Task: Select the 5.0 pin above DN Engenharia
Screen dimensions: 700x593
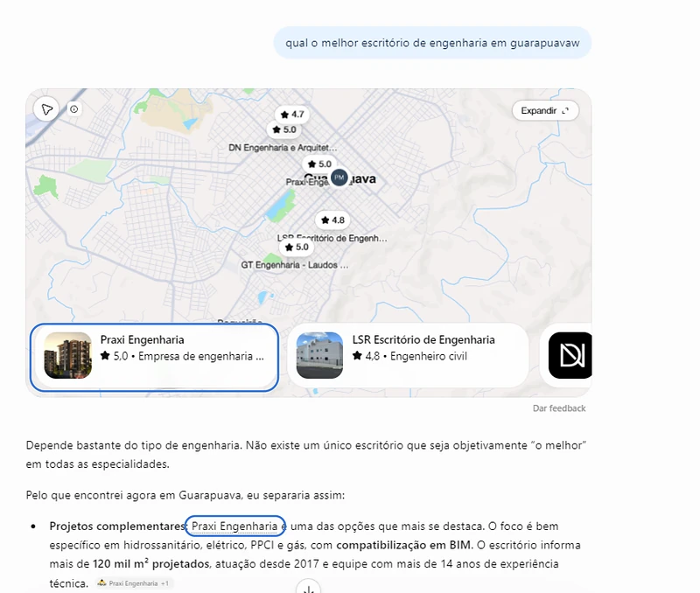Action: 284,129
